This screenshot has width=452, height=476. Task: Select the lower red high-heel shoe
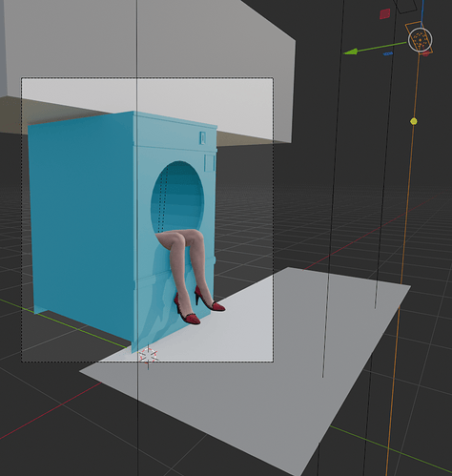click(187, 310)
